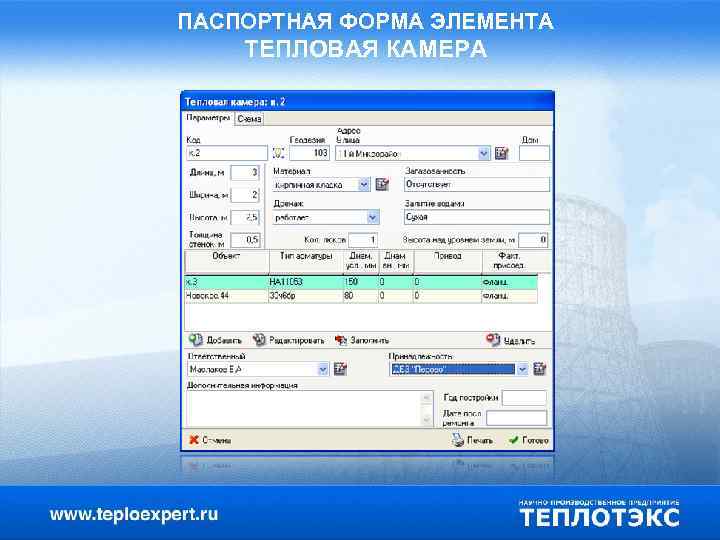Click cell 30ч6бр in armature table
The width and height of the screenshot is (720, 540).
click(305, 296)
